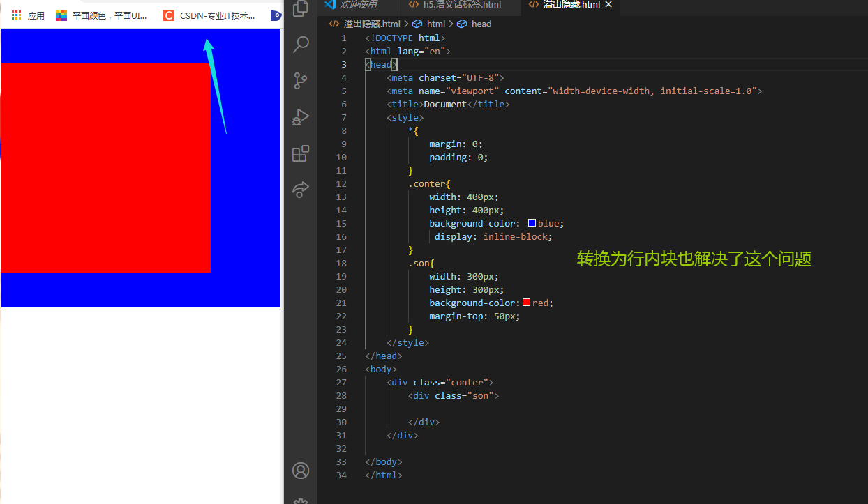
Task: Open the Run and Debug view
Action: (301, 116)
